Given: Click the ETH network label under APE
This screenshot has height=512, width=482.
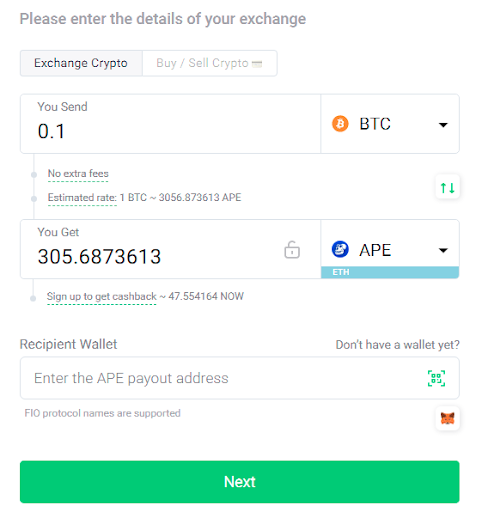Looking at the screenshot, I should [x=390, y=272].
